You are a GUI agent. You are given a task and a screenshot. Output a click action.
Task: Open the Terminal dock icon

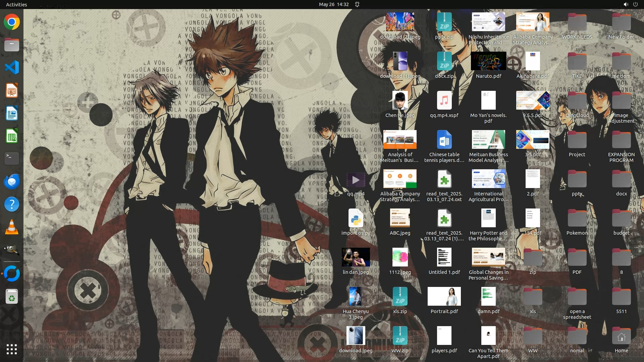(x=12, y=159)
